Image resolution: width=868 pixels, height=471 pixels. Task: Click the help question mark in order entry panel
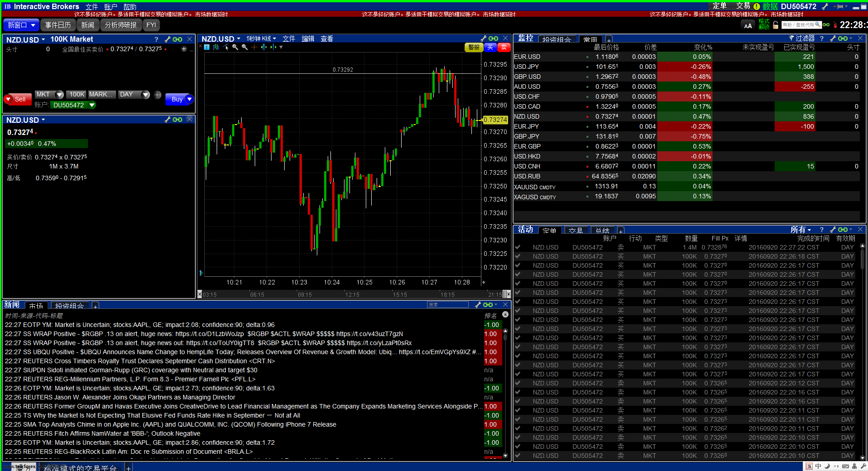pos(156,39)
